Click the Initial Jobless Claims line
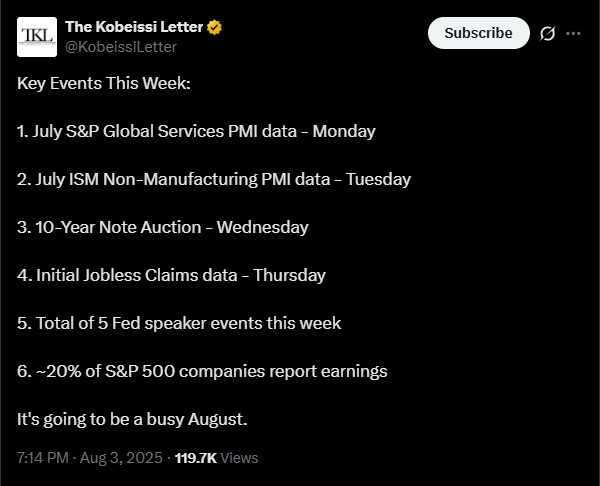The width and height of the screenshot is (600, 486). 171,275
